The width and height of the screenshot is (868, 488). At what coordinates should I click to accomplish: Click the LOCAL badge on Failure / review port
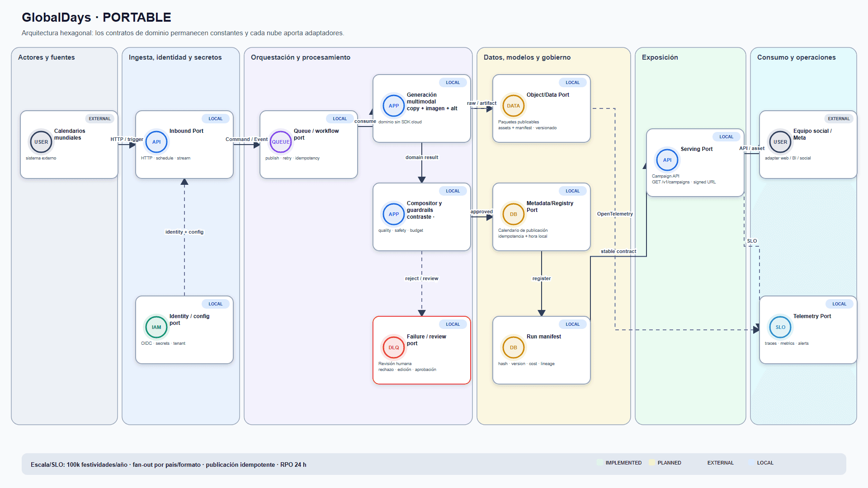(453, 324)
